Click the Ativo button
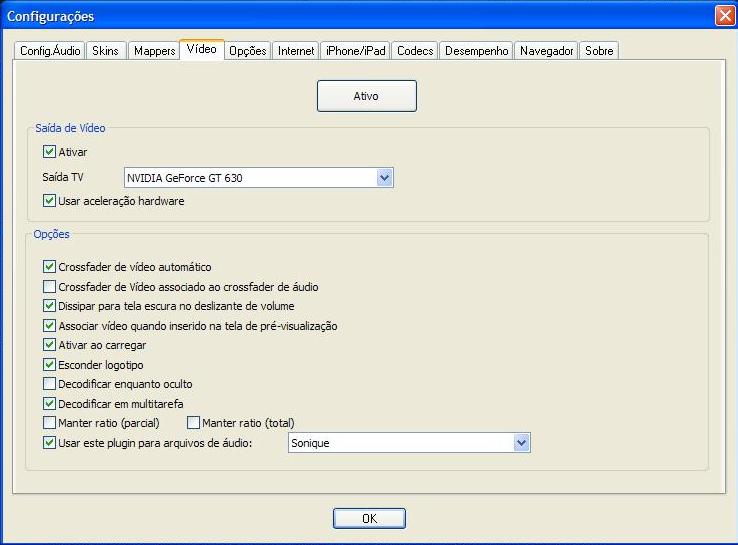Image resolution: width=738 pixels, height=545 pixels. (367, 96)
